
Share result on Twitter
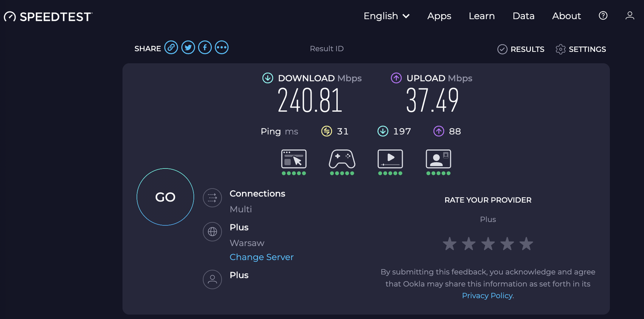click(x=188, y=48)
